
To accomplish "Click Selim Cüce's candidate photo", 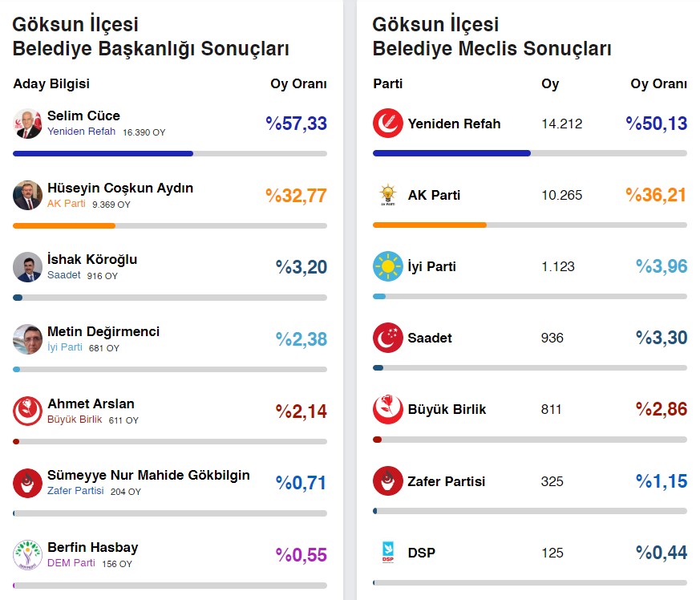I will (x=28, y=124).
